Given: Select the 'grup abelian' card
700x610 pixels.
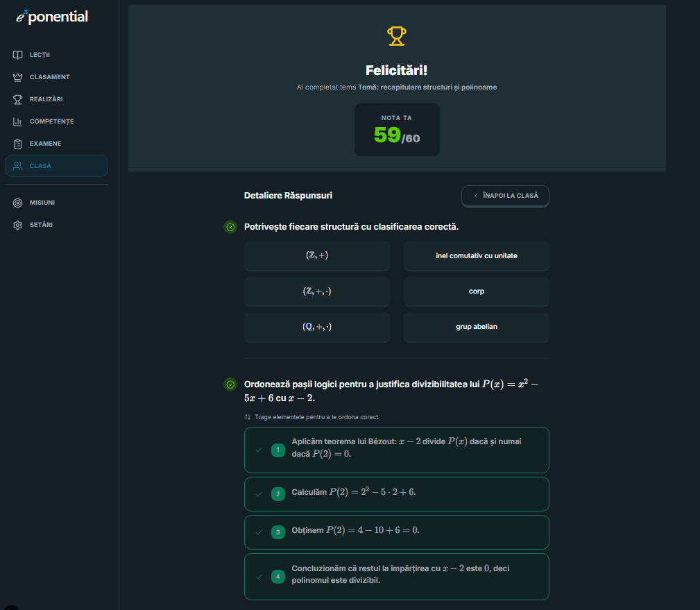Looking at the screenshot, I should (x=477, y=327).
